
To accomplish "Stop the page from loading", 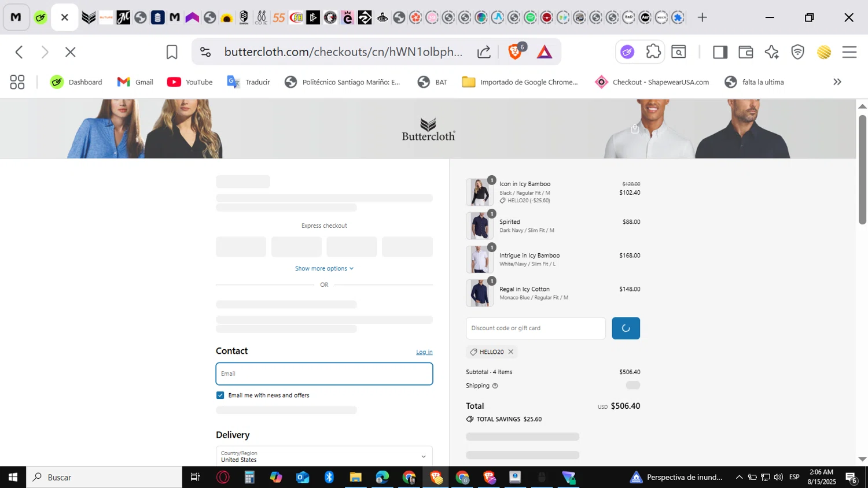I will pyautogui.click(x=70, y=52).
